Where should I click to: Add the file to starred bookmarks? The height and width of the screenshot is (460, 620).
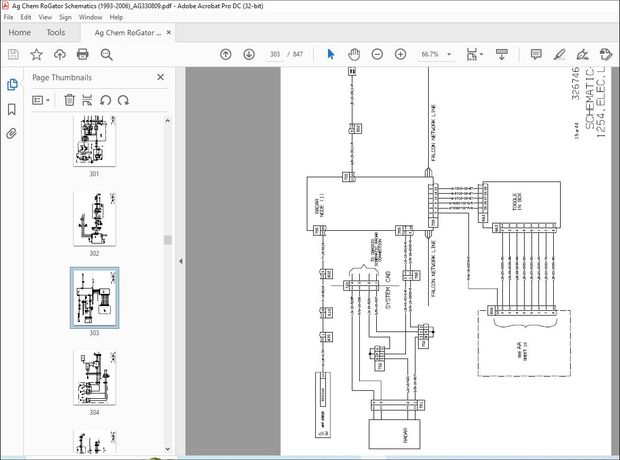(x=36, y=54)
